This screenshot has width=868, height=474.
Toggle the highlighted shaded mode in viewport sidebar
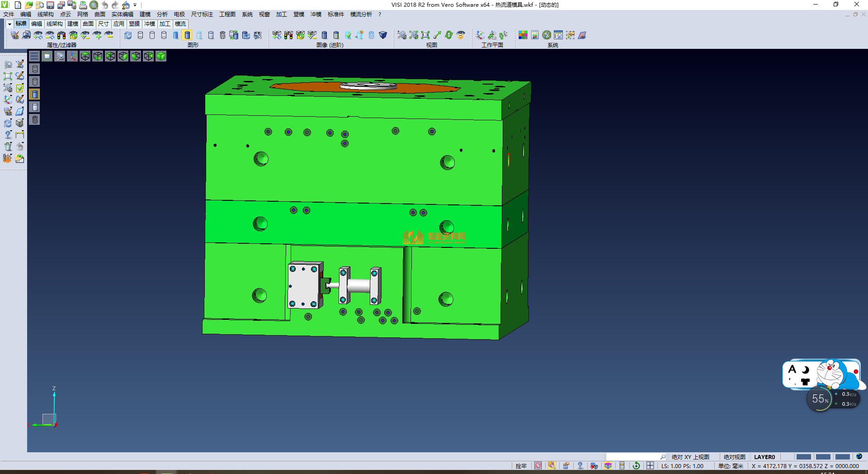click(35, 94)
